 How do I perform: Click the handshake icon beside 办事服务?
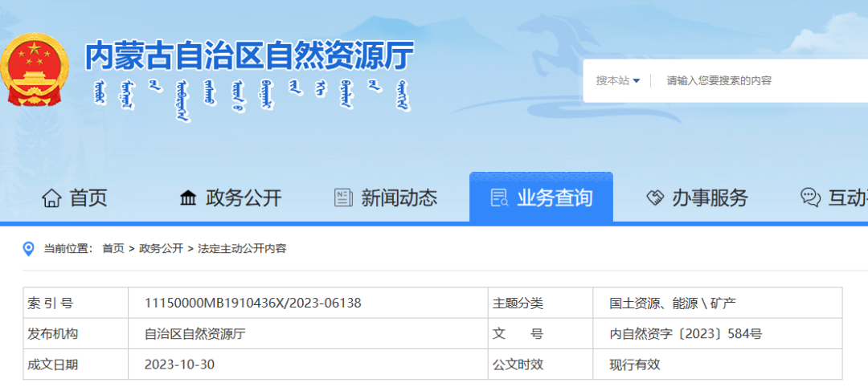coord(656,198)
